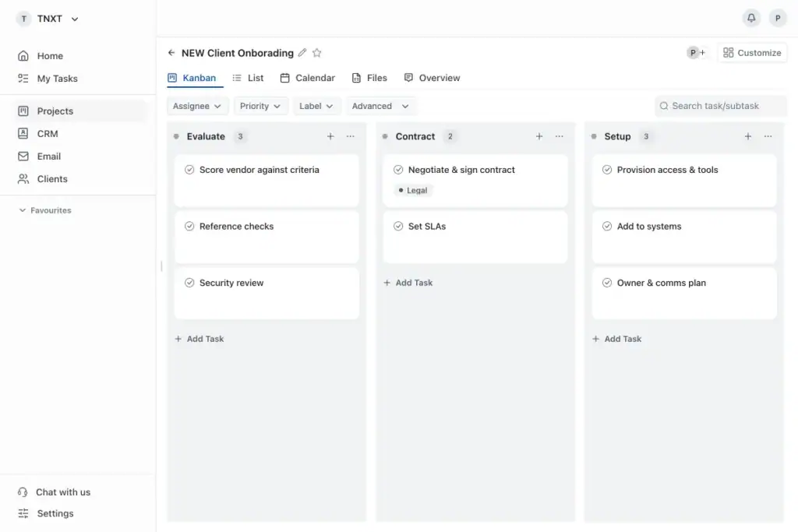Mark Score vendor against criteria complete
This screenshot has height=532, width=798.
(x=189, y=170)
